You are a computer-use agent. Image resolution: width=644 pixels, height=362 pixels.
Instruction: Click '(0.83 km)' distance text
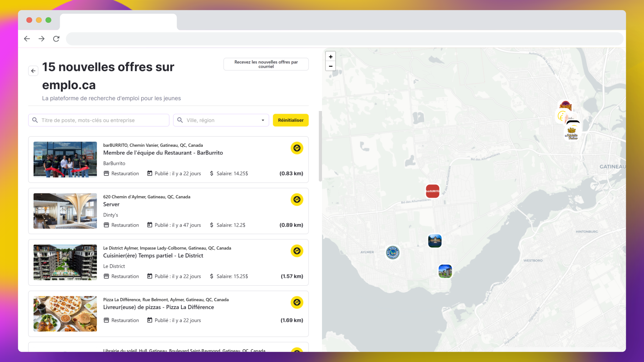[291, 173]
